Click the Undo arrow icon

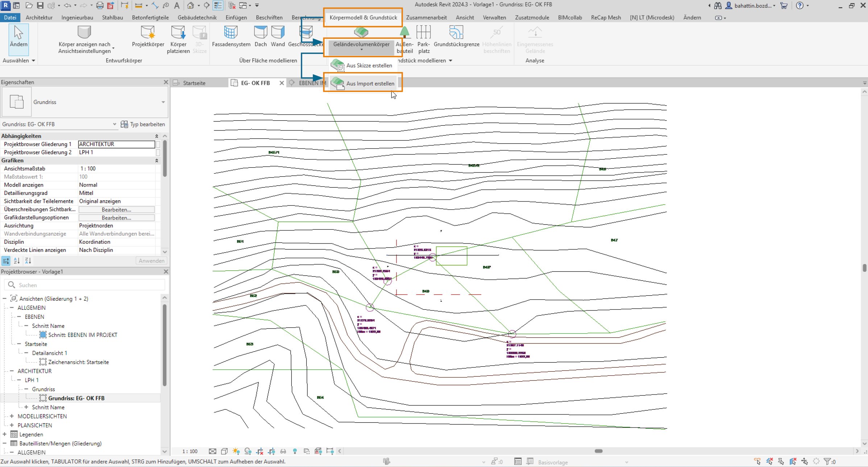[67, 5]
